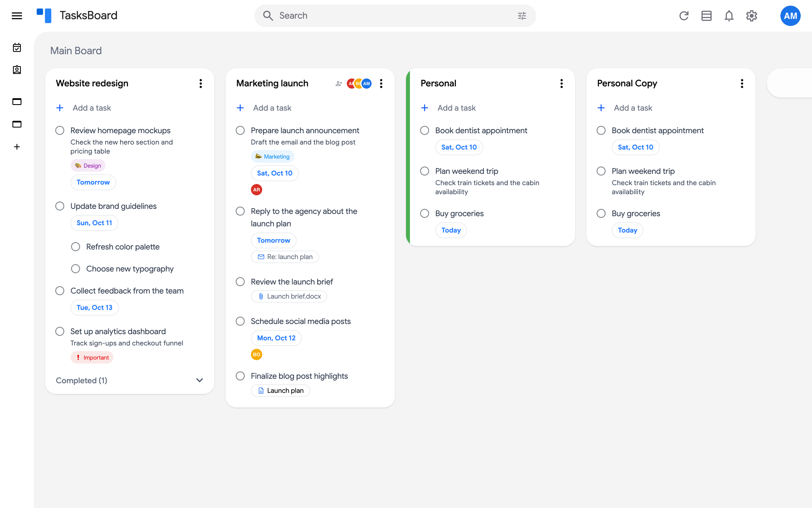Open the contacts badge sidebar icon
812x508 pixels.
tap(17, 70)
